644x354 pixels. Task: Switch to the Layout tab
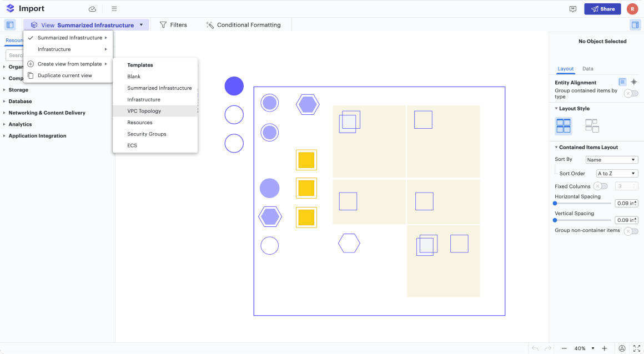coord(566,69)
